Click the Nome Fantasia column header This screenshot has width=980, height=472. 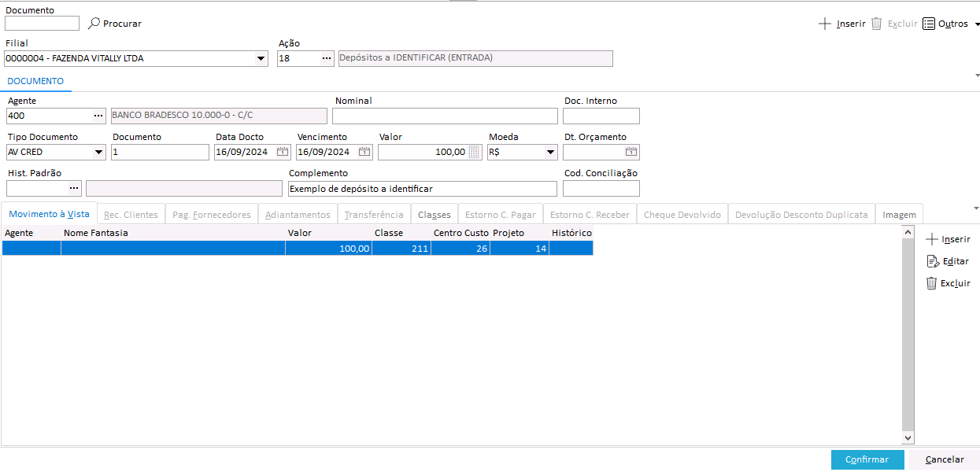tap(173, 233)
